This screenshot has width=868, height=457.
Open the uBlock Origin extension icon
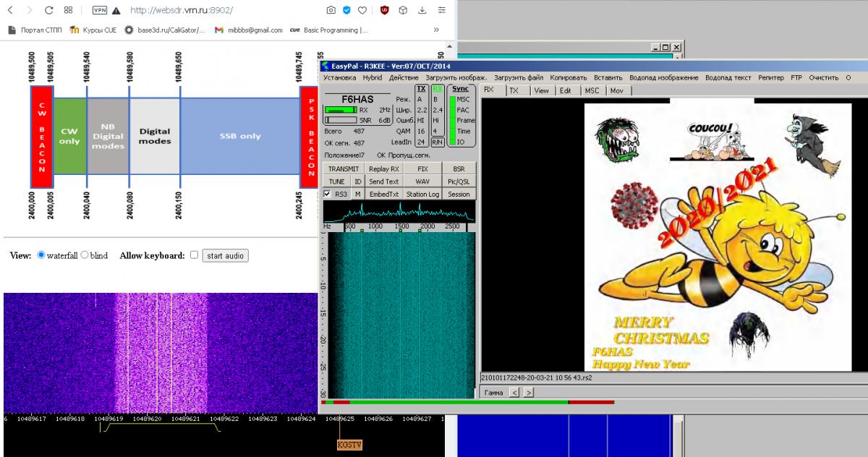tap(384, 11)
